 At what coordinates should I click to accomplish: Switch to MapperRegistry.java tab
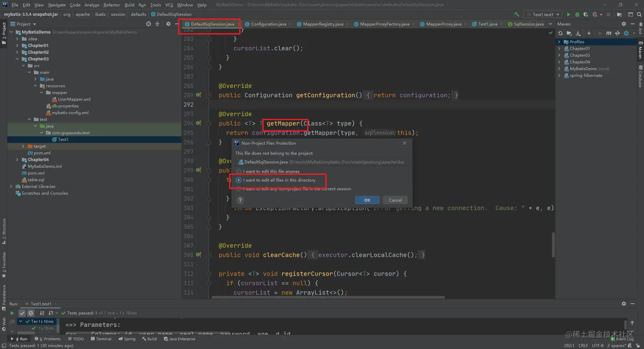pyautogui.click(x=323, y=24)
